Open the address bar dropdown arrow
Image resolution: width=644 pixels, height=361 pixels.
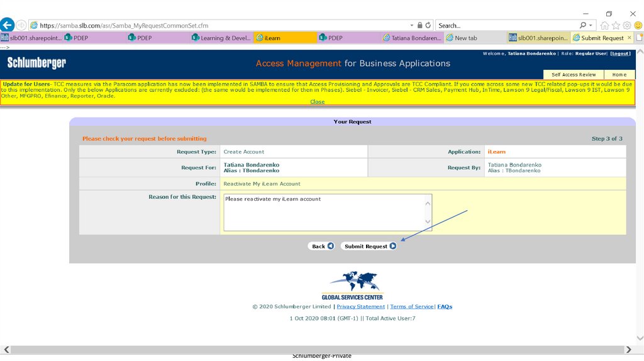(411, 25)
